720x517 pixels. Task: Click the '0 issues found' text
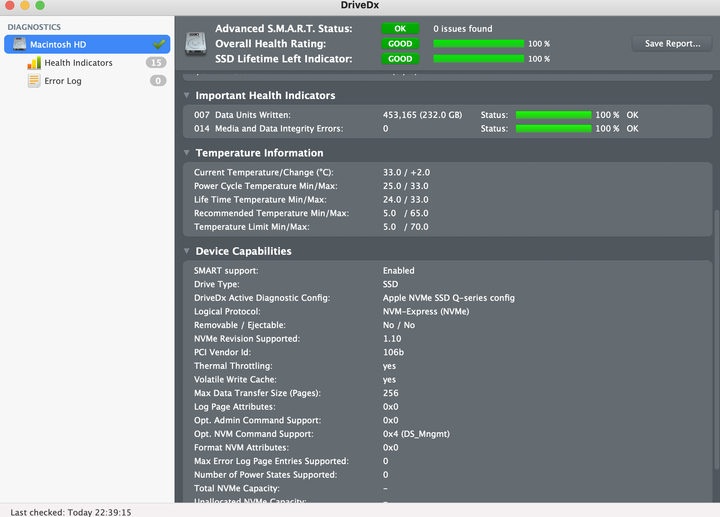click(x=462, y=28)
